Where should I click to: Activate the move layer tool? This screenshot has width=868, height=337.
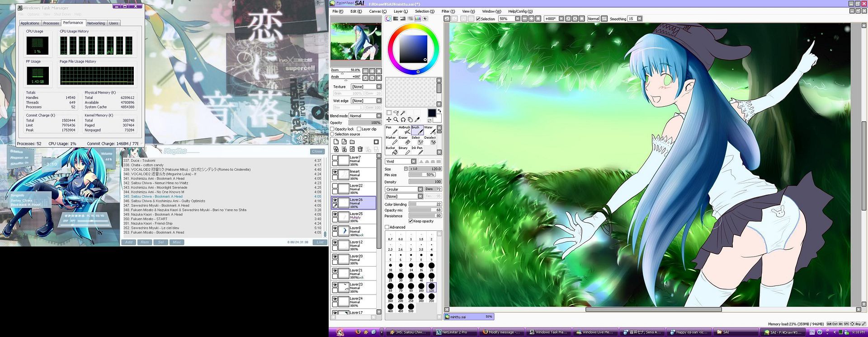tap(389, 120)
